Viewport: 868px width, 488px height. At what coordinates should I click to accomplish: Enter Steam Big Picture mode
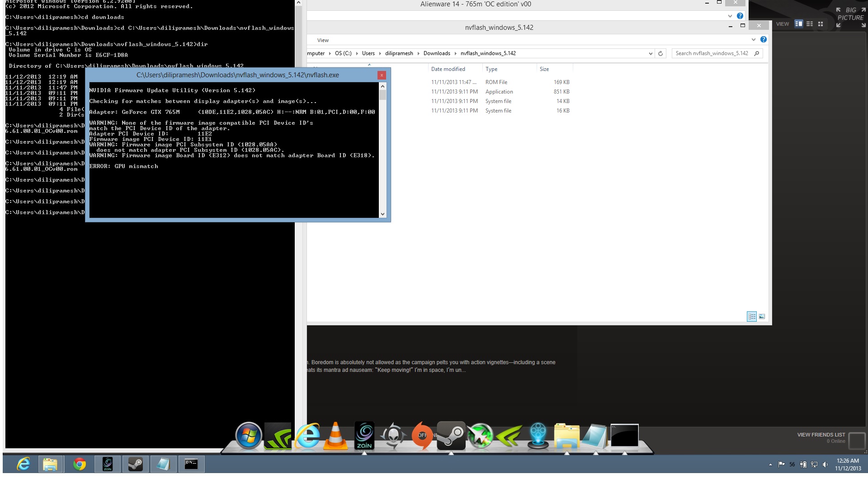[850, 17]
